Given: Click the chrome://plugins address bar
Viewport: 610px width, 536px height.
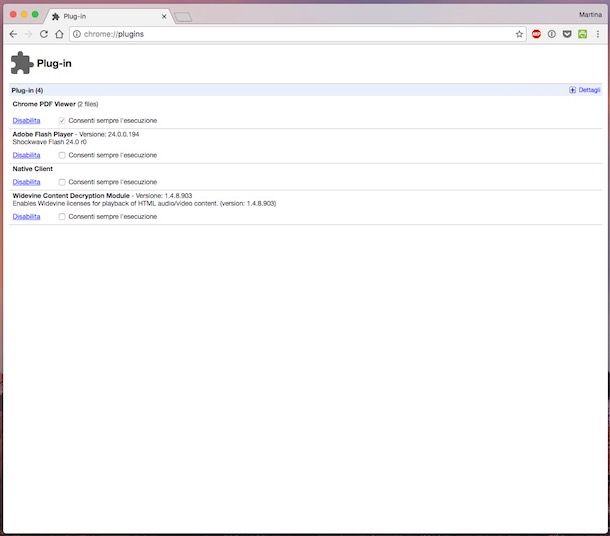Looking at the screenshot, I should (298, 34).
